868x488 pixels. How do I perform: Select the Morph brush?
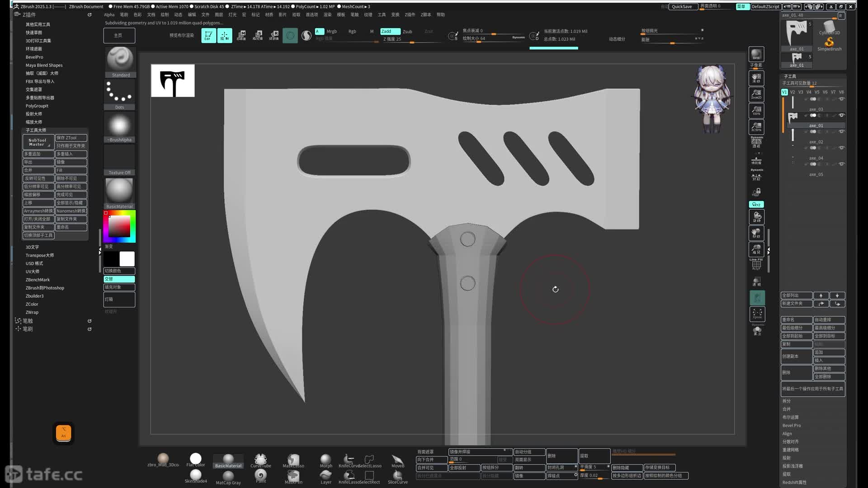(326, 461)
